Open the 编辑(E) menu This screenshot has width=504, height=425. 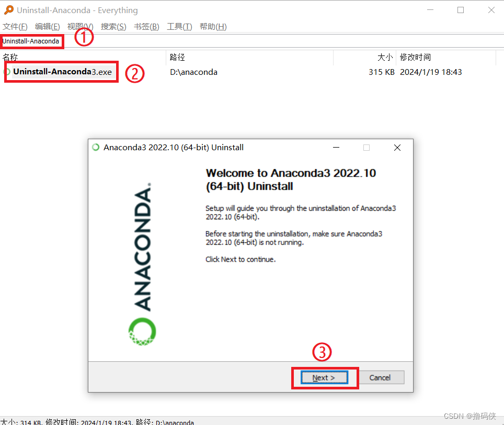(47, 27)
